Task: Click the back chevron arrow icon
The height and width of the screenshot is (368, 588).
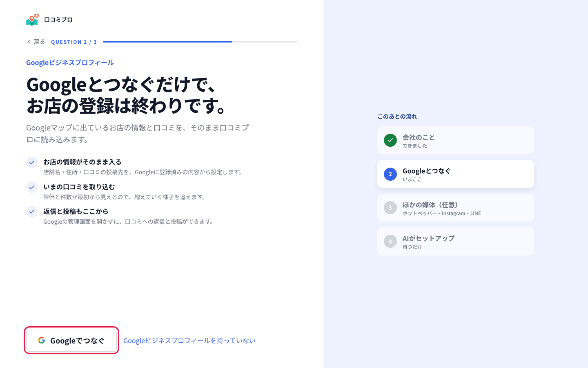Action: pyautogui.click(x=29, y=42)
